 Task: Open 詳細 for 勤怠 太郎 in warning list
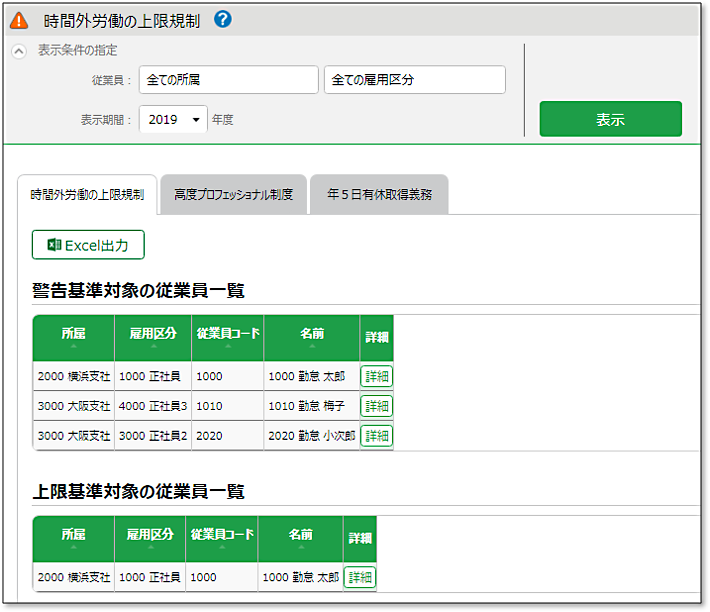tap(377, 376)
